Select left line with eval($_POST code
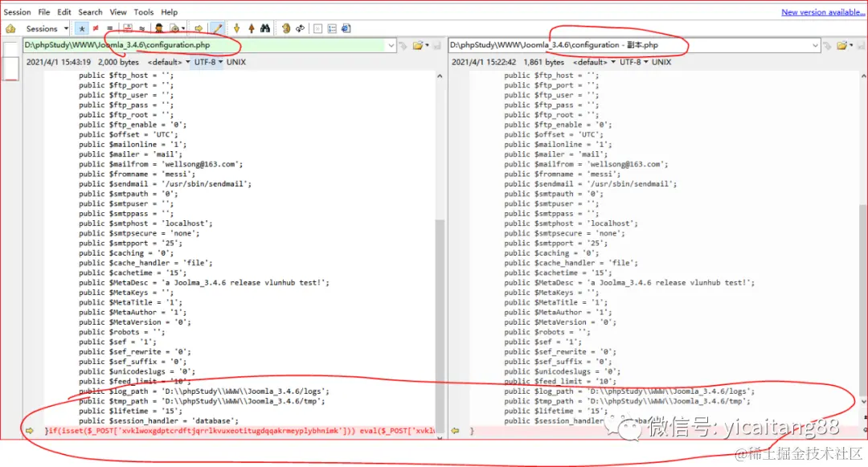 point(240,431)
